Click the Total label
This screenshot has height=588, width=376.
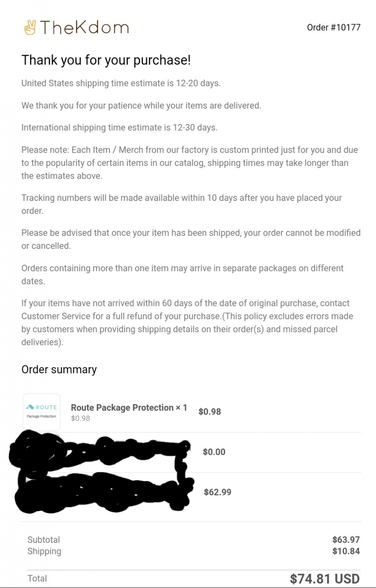[x=37, y=578]
